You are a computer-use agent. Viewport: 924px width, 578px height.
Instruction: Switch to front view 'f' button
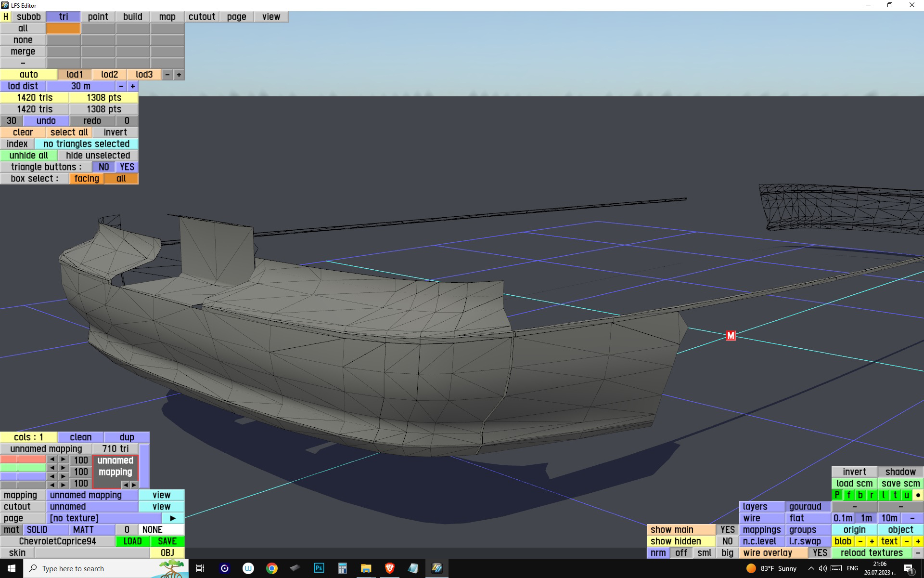pos(848,495)
